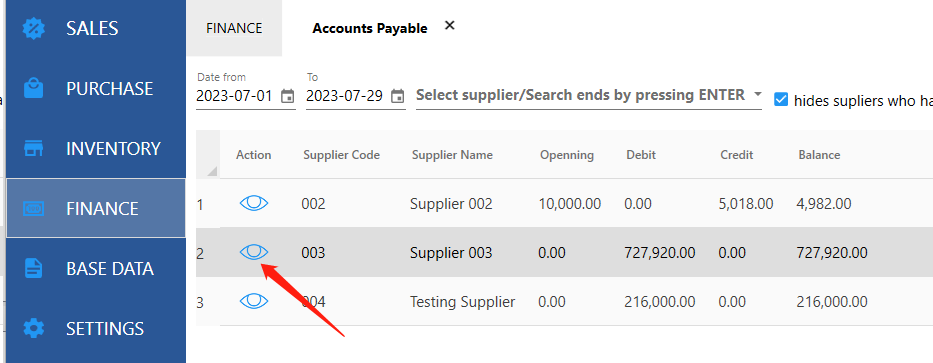
Task: Click the Date from input field
Action: (x=237, y=96)
